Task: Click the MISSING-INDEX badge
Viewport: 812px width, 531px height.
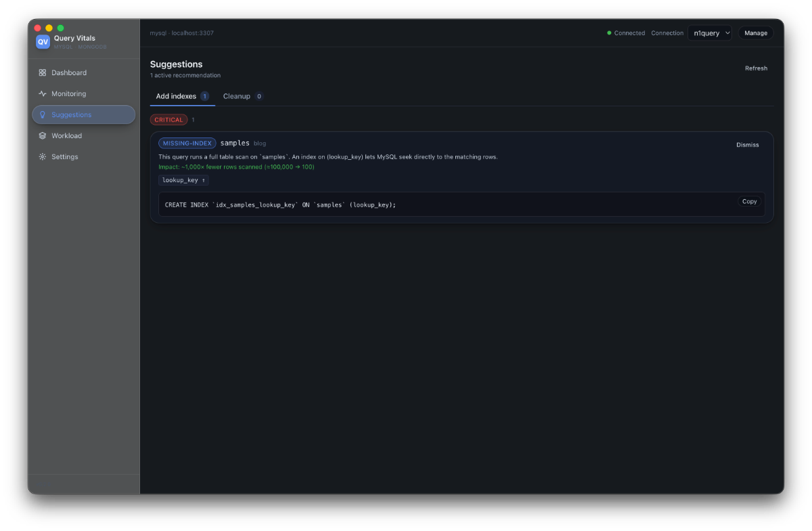Action: 187,144
